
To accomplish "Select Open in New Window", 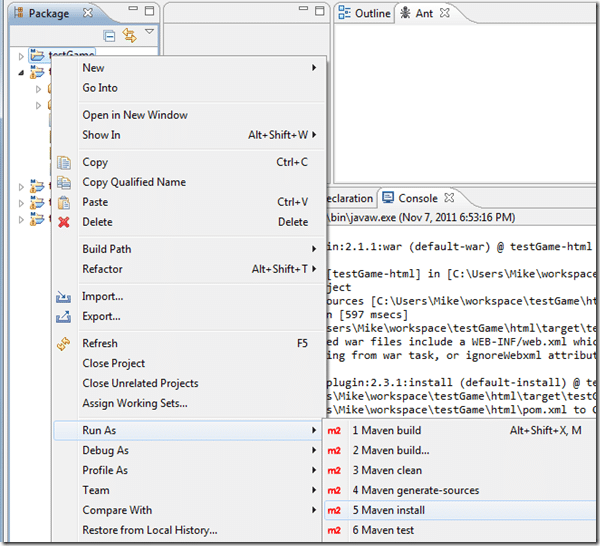I will coord(189,115).
